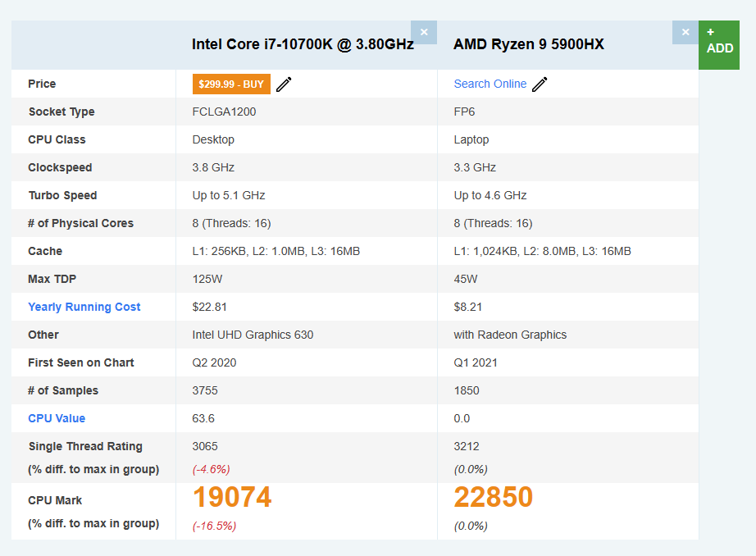756x556 pixels.
Task: Click the # of Physical Cores label
Action: click(80, 224)
